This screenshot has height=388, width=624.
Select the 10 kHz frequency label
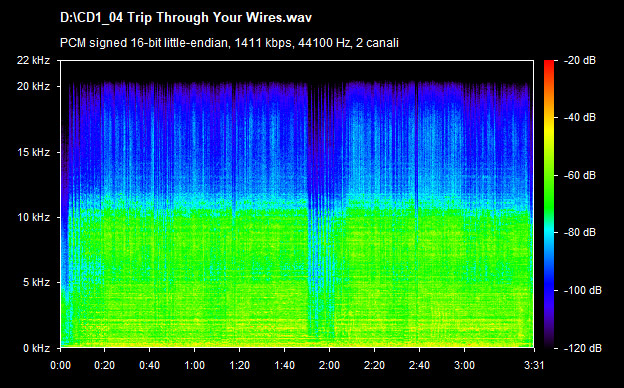(x=33, y=217)
